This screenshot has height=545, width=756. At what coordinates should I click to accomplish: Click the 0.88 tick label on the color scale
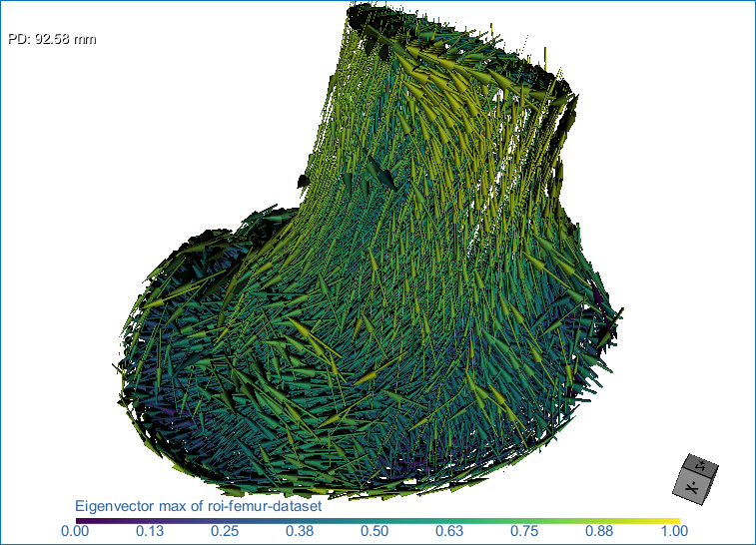604,531
